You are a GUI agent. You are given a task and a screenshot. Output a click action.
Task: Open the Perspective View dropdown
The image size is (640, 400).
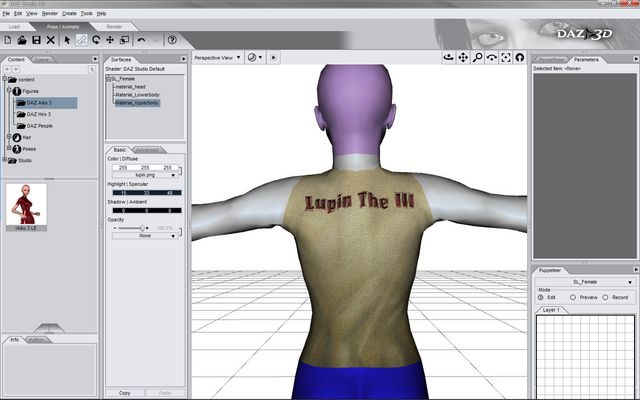pos(217,58)
